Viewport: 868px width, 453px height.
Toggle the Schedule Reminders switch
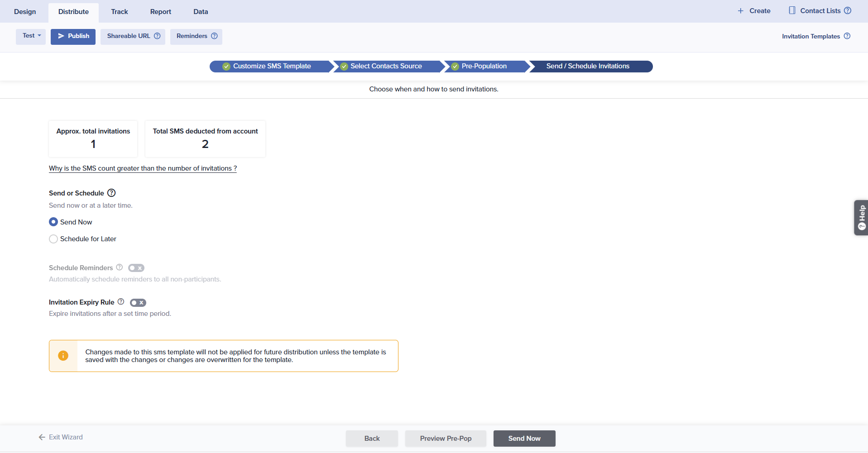(136, 268)
